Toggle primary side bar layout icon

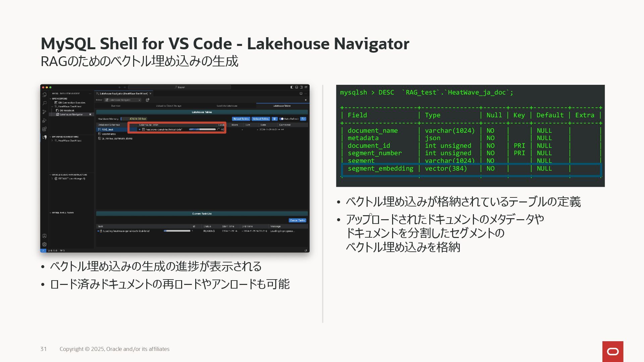292,87
